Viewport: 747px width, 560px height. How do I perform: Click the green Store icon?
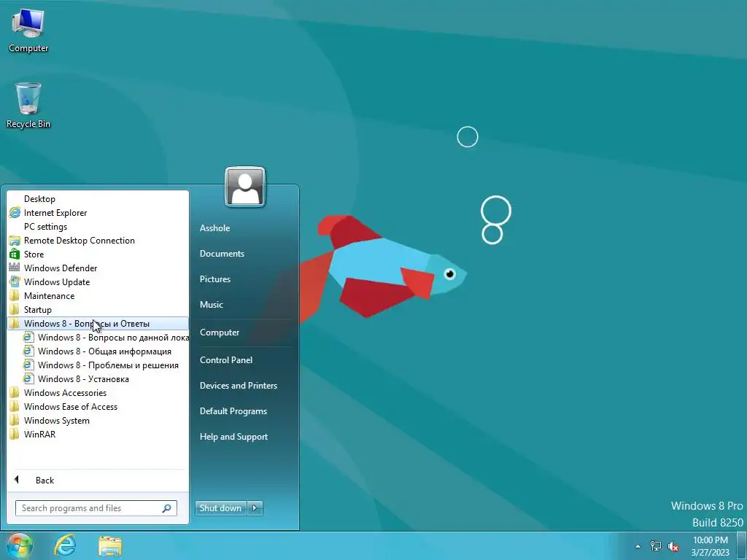point(15,254)
